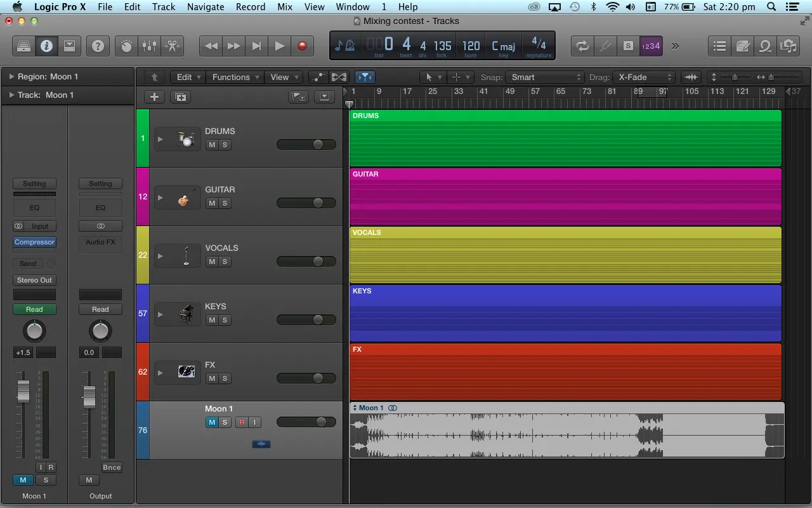Image resolution: width=812 pixels, height=508 pixels.
Task: Open the Window menu
Action: coord(353,7)
